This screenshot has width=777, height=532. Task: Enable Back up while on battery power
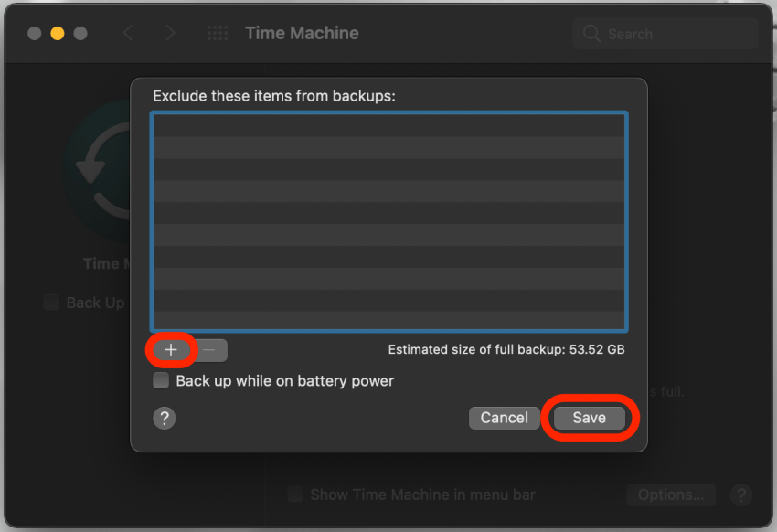(161, 380)
